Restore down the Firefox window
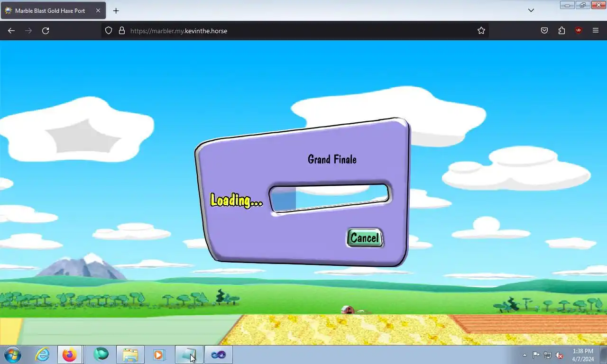607x364 pixels. pos(582,5)
